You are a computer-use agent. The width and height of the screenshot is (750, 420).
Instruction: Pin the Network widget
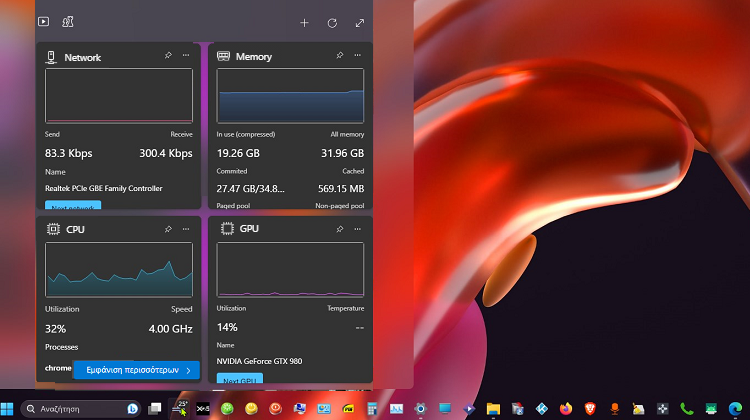tap(168, 55)
